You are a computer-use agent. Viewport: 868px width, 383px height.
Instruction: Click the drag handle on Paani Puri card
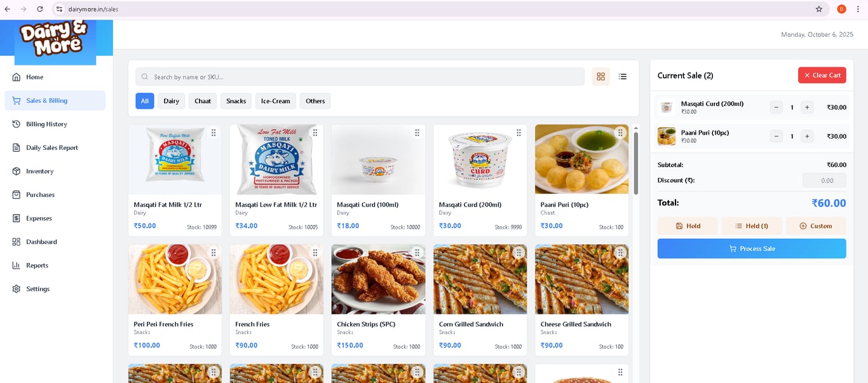620,133
